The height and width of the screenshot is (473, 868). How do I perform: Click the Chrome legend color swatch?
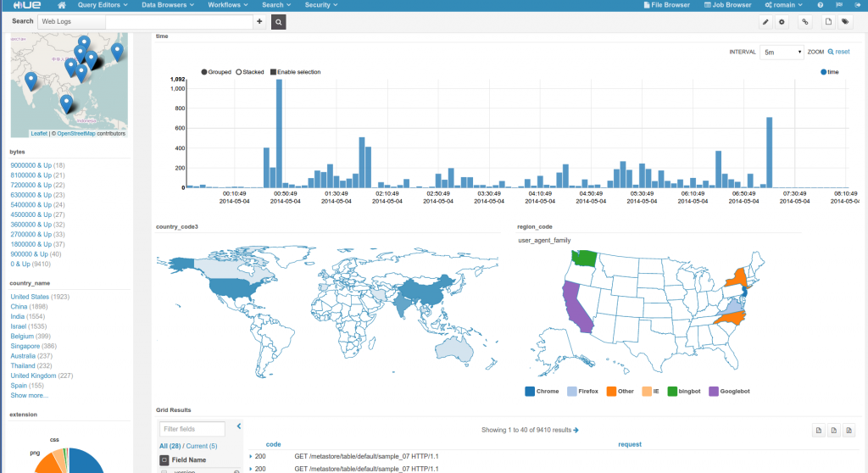click(530, 392)
